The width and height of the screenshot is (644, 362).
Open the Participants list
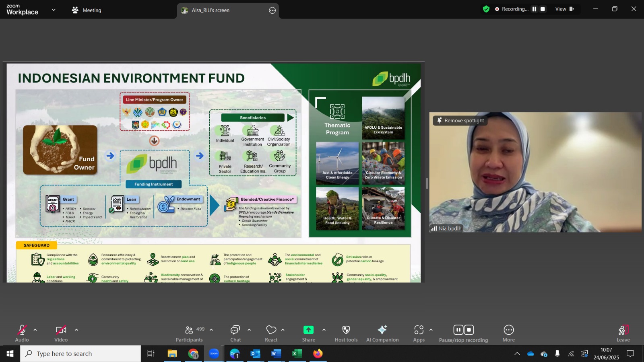189,333
